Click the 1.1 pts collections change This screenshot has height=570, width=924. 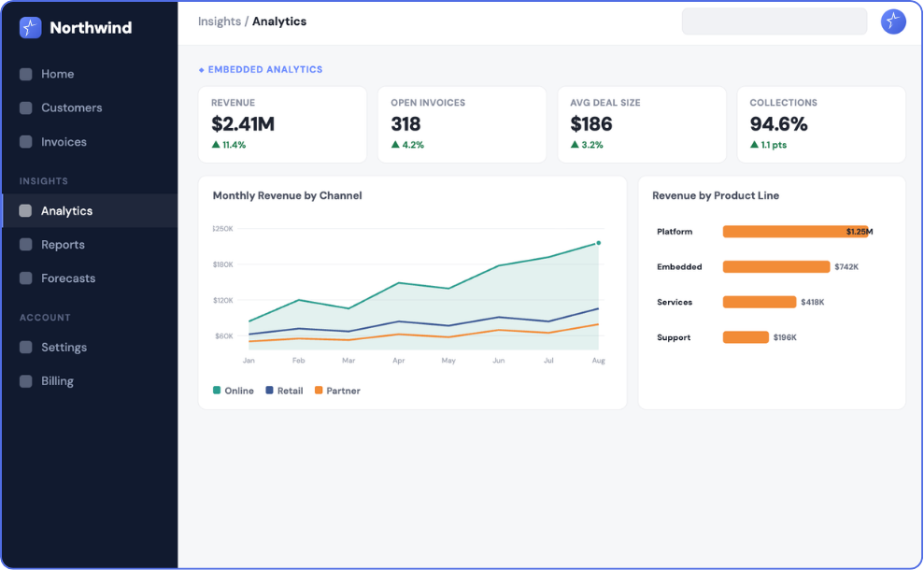click(768, 145)
